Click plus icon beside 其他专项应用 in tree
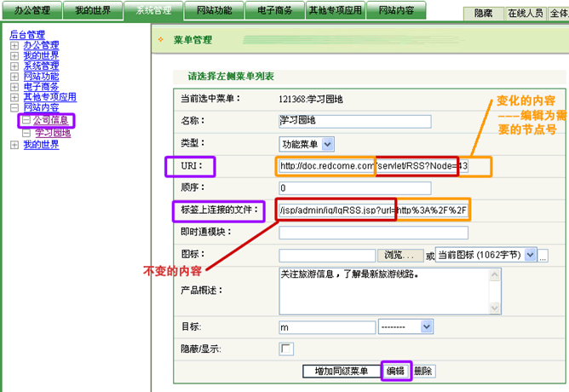 (14, 97)
